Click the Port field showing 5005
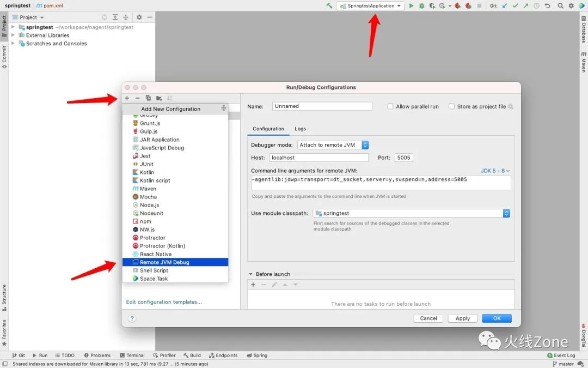 pyautogui.click(x=403, y=158)
